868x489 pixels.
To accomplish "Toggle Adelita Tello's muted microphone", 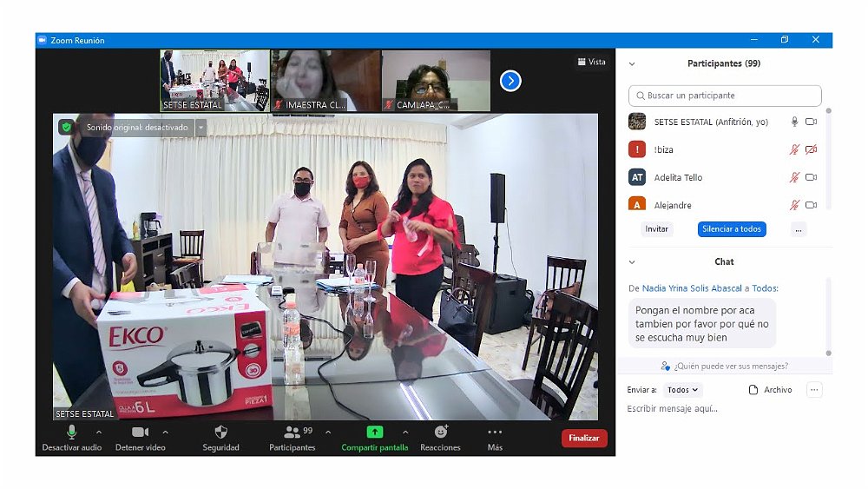I will pos(793,177).
